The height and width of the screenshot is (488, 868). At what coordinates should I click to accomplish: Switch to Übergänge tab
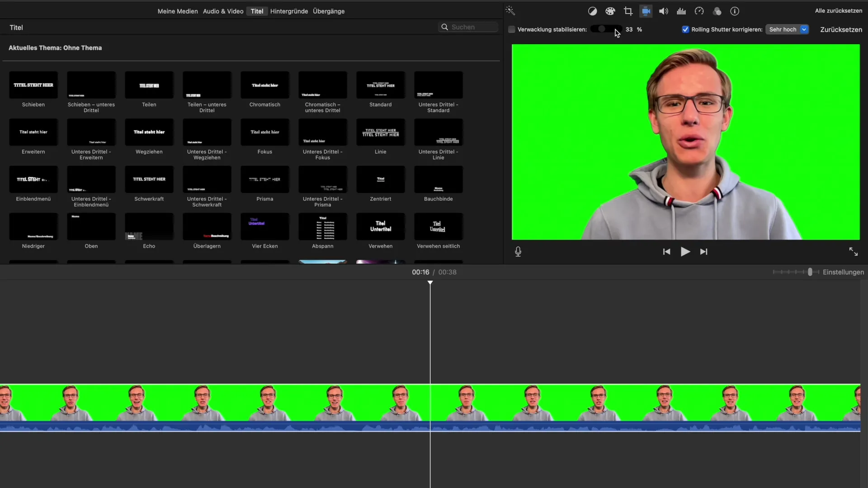(x=329, y=11)
